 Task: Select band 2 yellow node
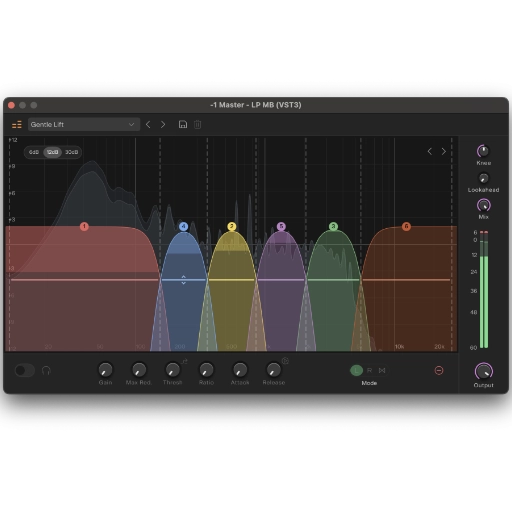coord(232,227)
